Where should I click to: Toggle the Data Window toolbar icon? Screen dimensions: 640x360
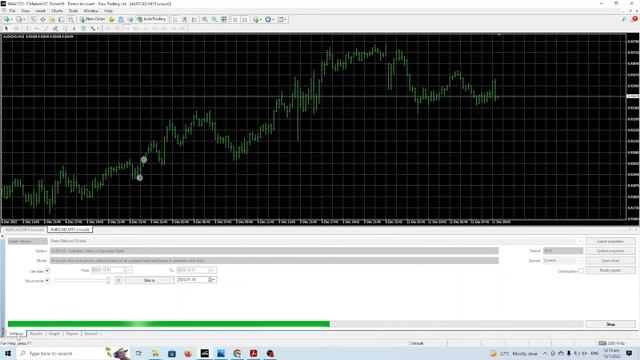coord(43,19)
